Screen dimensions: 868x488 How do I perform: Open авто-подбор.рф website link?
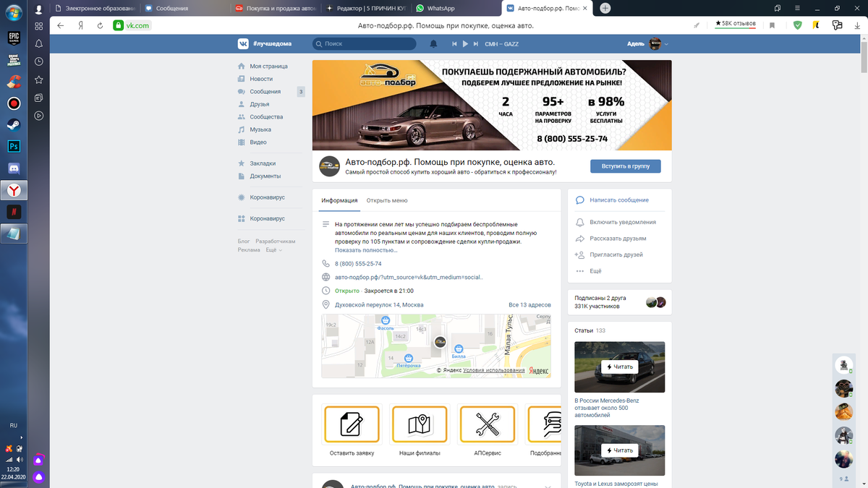tap(409, 277)
